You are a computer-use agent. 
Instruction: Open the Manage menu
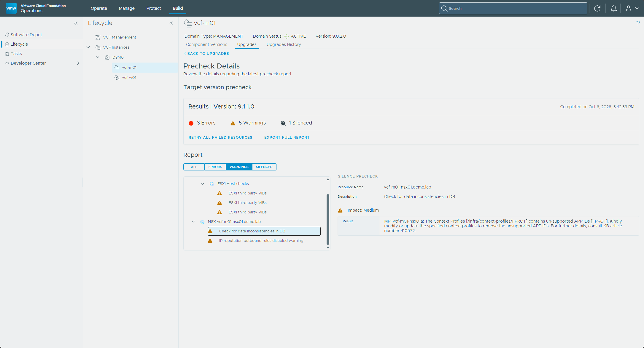tap(127, 8)
